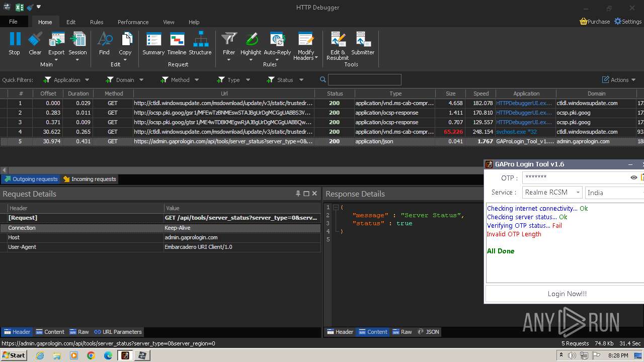Image resolution: width=644 pixels, height=362 pixels.
Task: Open the Actions dropdown
Action: [x=619, y=79]
